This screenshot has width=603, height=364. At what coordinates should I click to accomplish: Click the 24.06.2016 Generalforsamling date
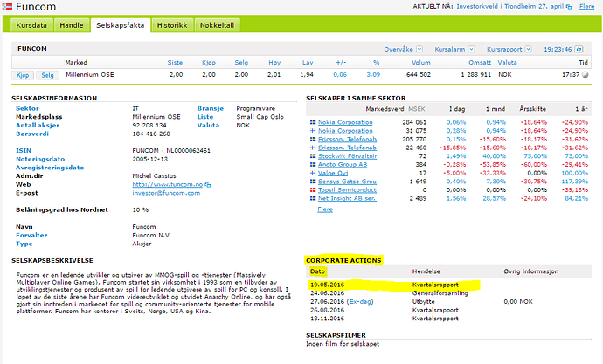coord(327,293)
